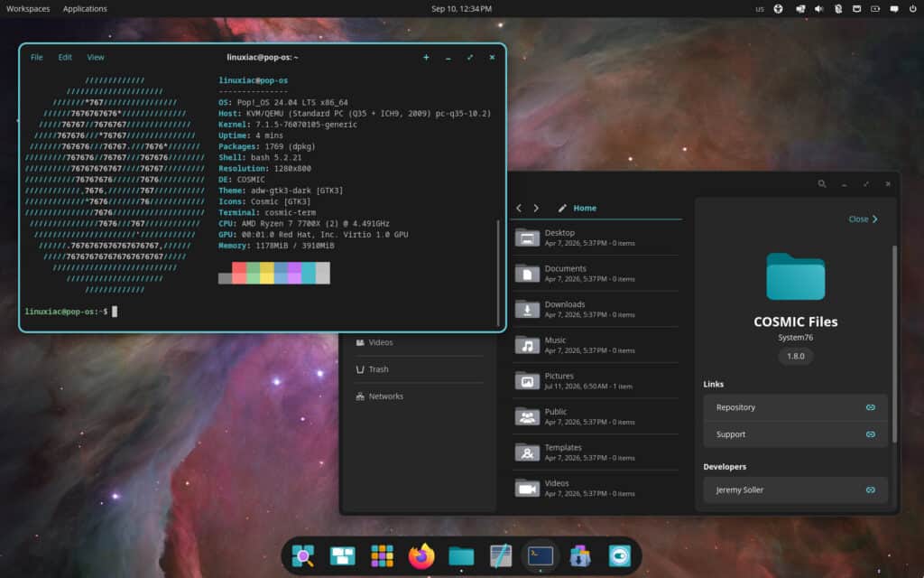
Task: Open the Edit menu in terminal
Action: [x=65, y=57]
